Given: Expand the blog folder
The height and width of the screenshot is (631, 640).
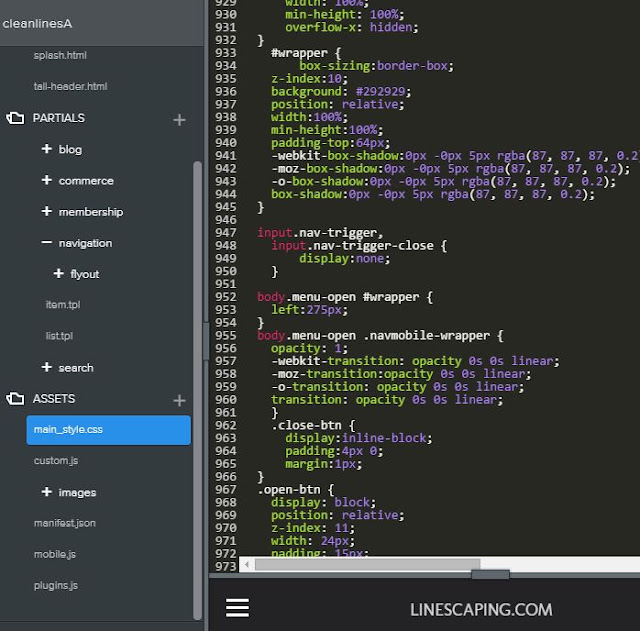Looking at the screenshot, I should click(x=47, y=149).
